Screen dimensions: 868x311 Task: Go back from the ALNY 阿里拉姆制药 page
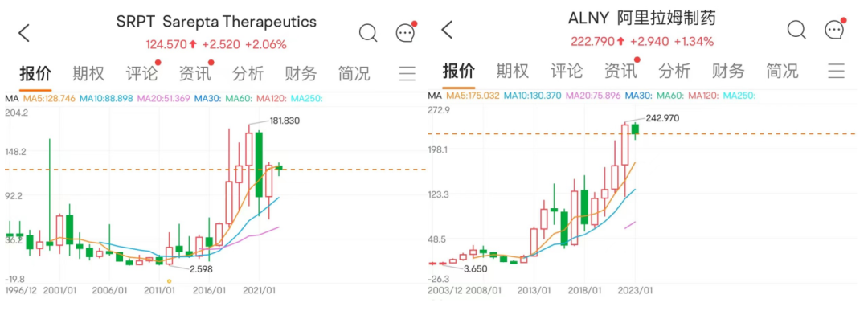pyautogui.click(x=448, y=30)
